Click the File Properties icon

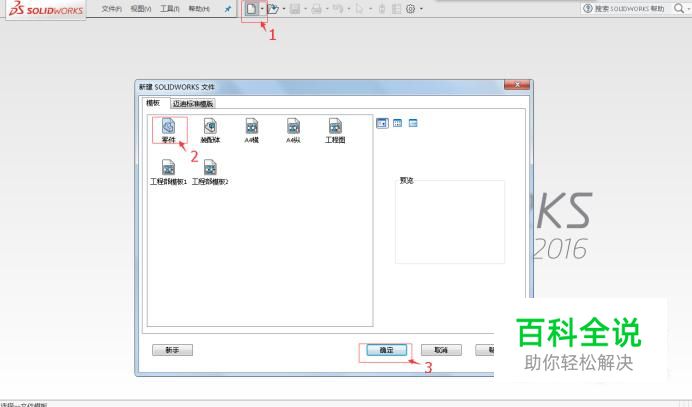pos(396,9)
